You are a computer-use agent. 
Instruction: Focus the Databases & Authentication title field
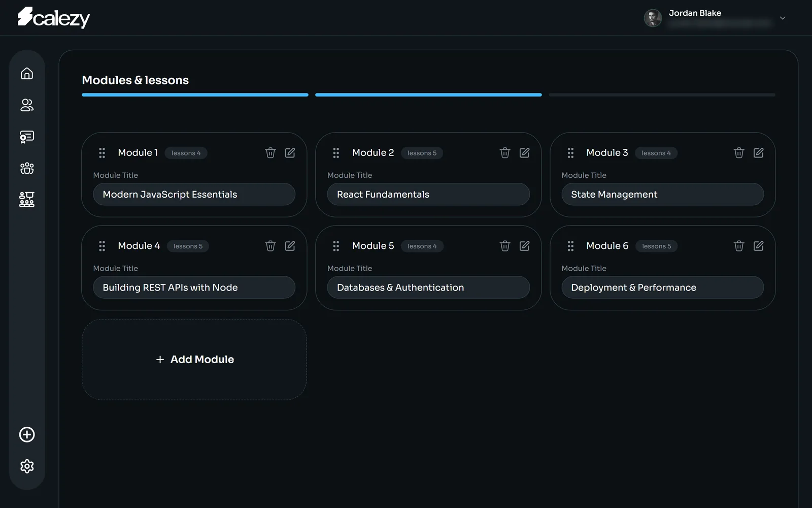[428, 288]
